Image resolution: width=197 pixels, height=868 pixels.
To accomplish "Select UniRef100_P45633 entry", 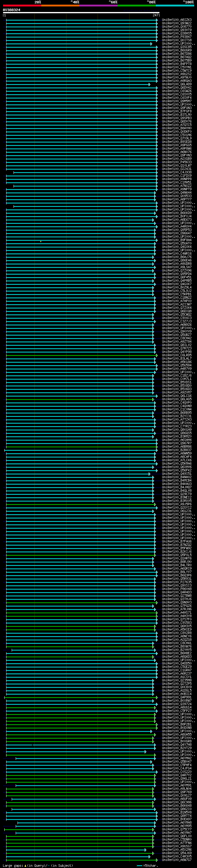I will (176, 162).
